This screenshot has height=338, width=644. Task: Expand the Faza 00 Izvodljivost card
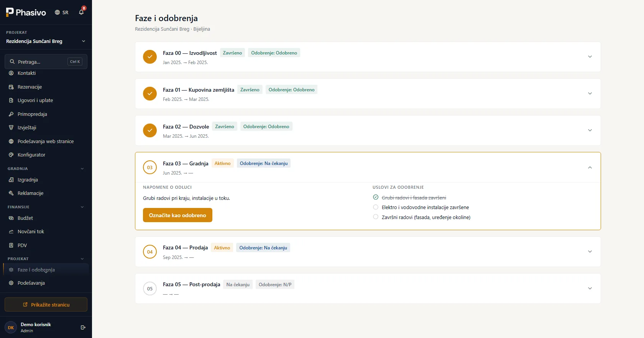[590, 57]
